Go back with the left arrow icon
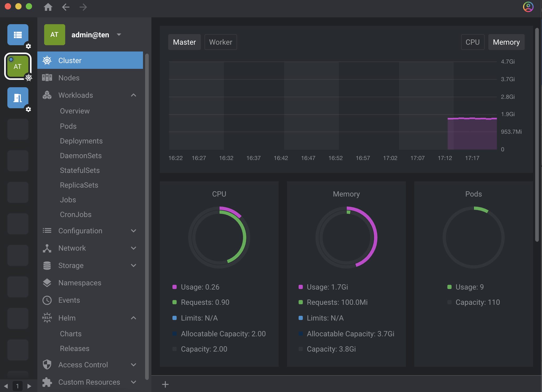The width and height of the screenshot is (542, 392). coord(66,7)
